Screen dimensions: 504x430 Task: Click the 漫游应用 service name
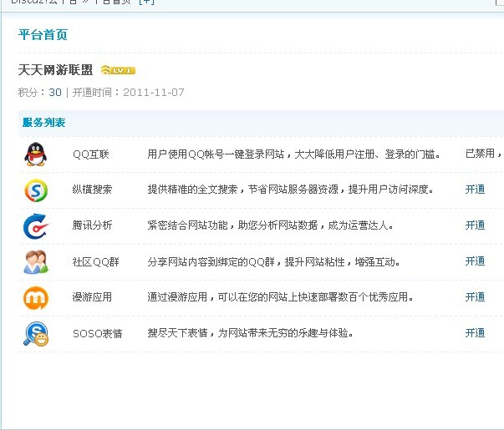[x=92, y=297]
